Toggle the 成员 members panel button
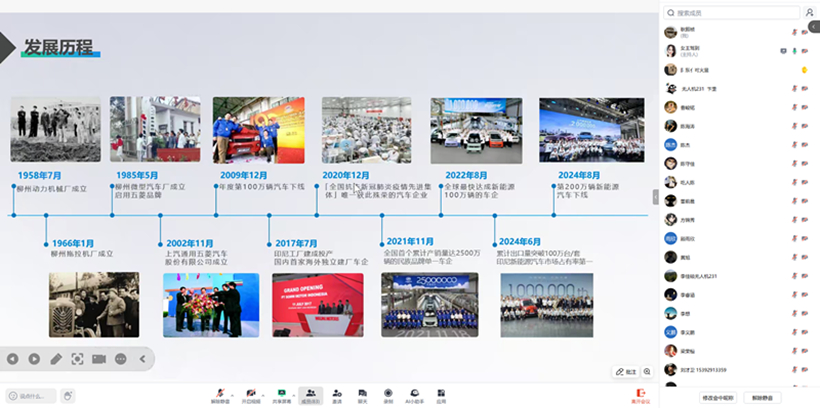The width and height of the screenshot is (820, 408). point(311,396)
